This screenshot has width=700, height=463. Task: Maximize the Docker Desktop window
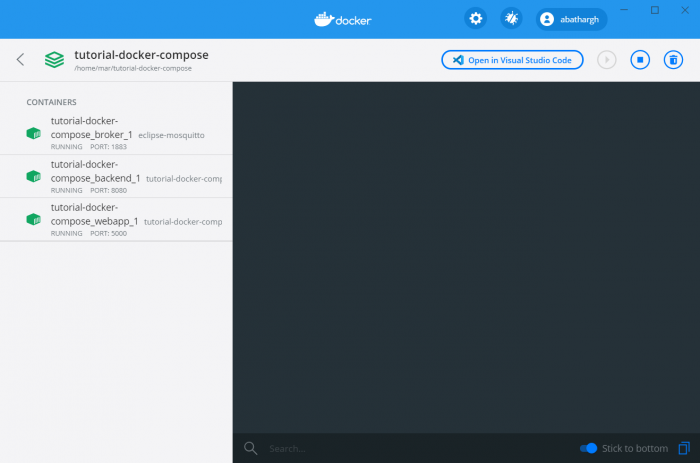[655, 10]
